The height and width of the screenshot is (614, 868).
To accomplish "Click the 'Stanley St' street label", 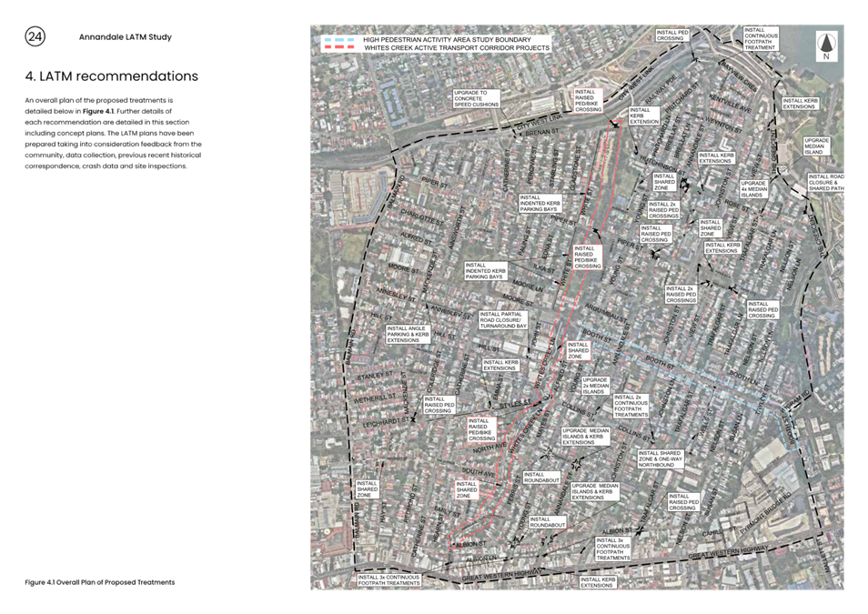I will 375,377.
